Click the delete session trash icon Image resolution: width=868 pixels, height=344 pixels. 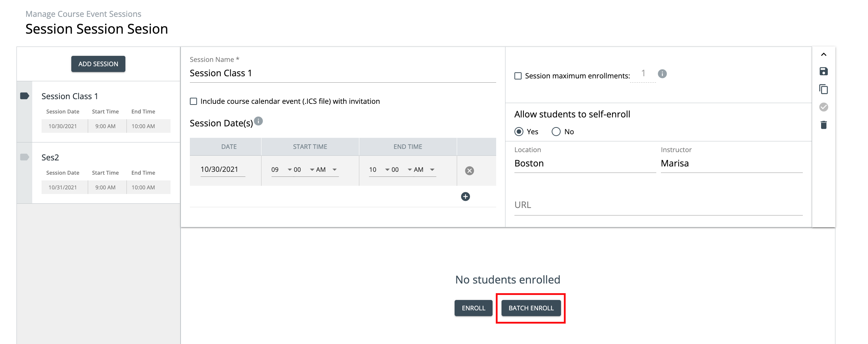[824, 125]
